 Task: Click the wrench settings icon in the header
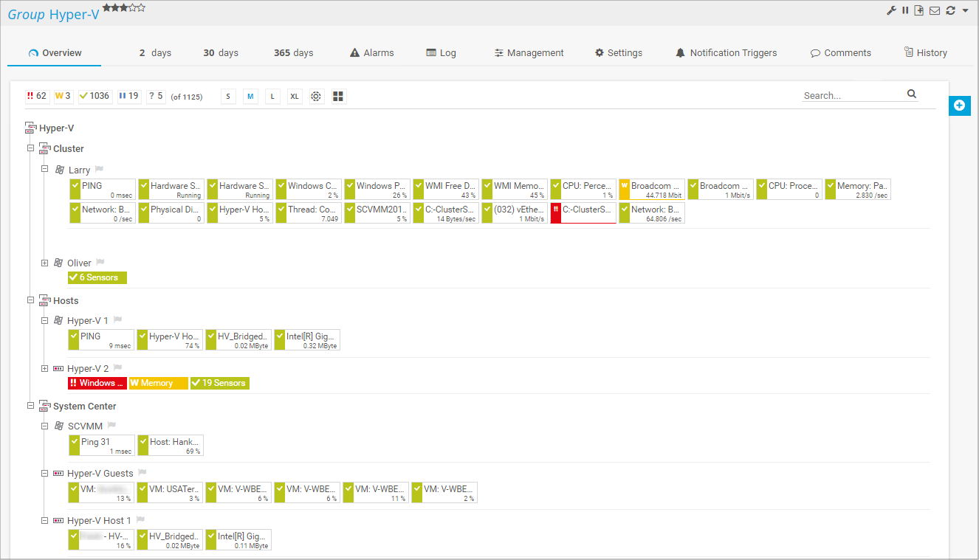point(892,10)
